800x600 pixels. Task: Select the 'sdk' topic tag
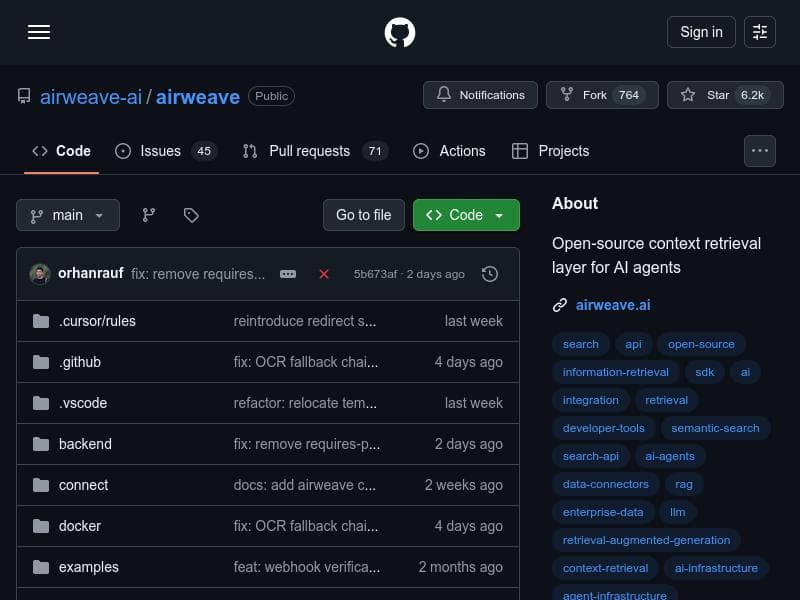click(x=705, y=372)
